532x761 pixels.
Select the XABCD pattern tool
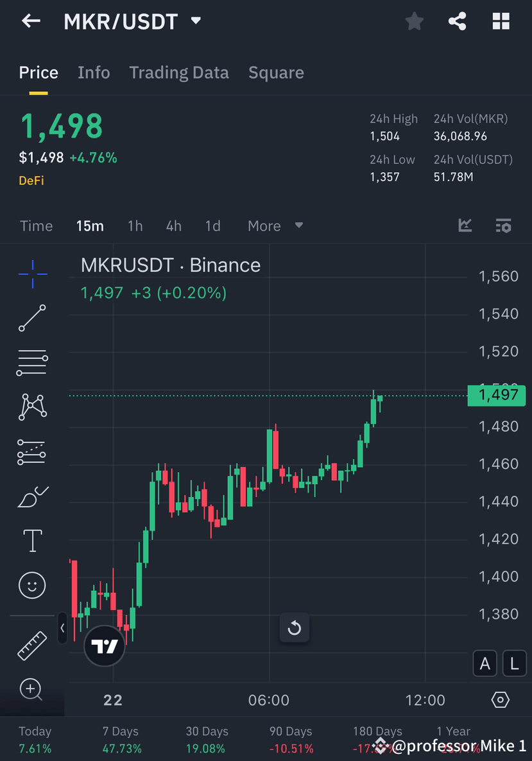(32, 407)
